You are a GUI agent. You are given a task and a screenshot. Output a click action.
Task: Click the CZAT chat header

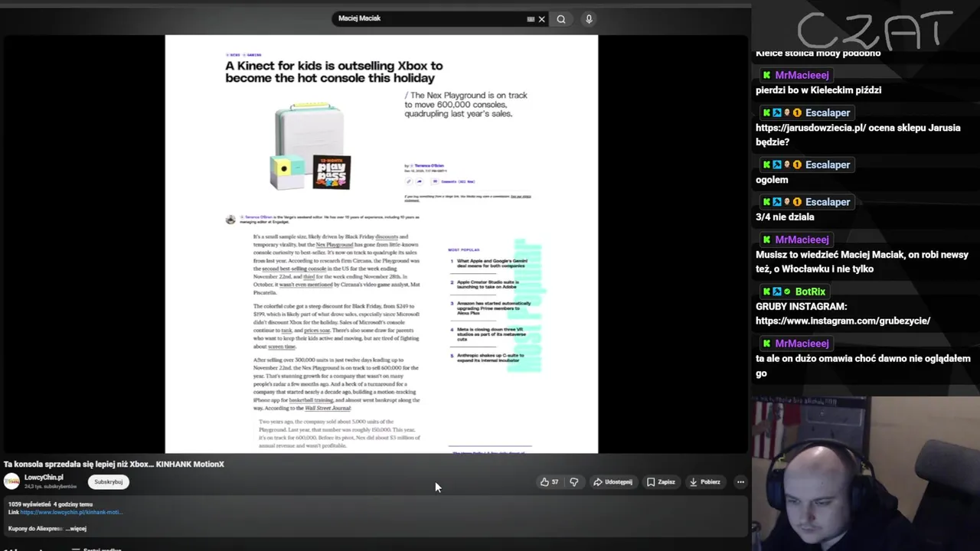coord(875,31)
